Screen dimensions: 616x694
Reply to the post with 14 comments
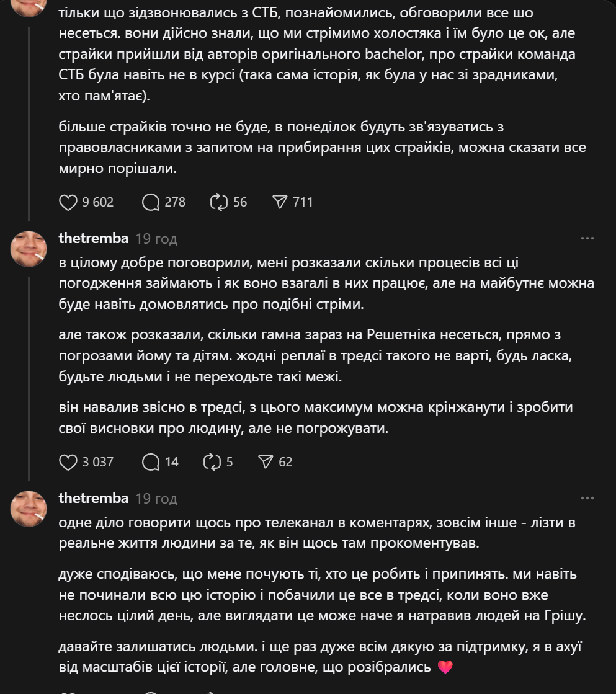pos(150,462)
